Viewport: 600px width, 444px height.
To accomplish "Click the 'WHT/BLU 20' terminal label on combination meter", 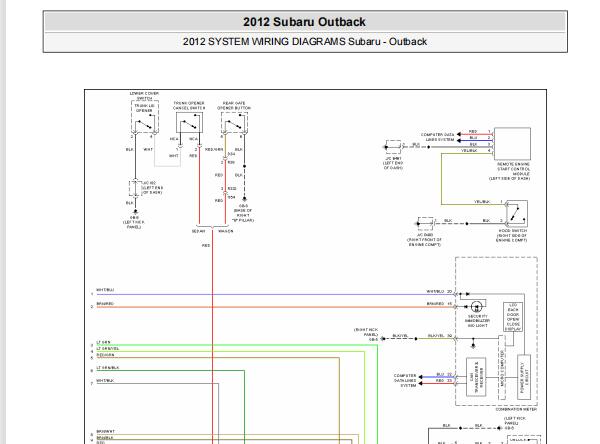I will (x=439, y=291).
